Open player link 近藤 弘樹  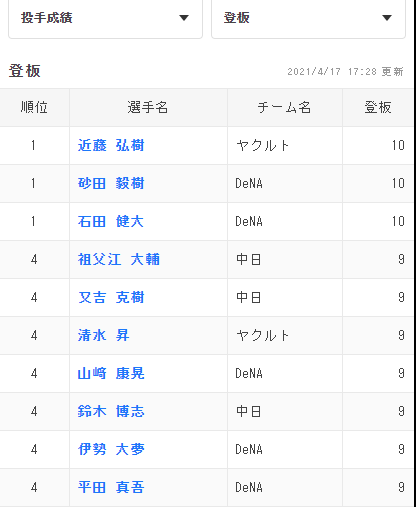[111, 145]
